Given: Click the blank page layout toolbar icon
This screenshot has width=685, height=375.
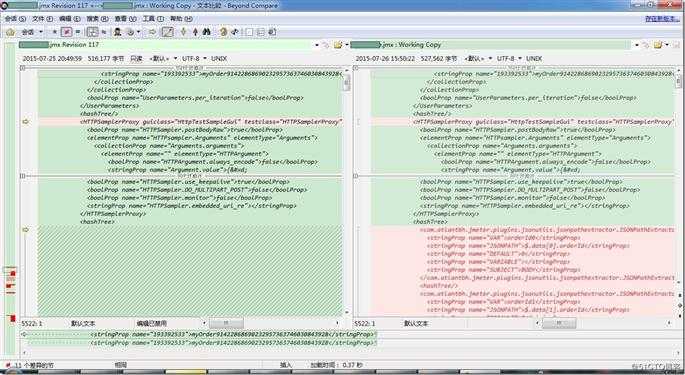Looking at the screenshot, I should [x=249, y=32].
